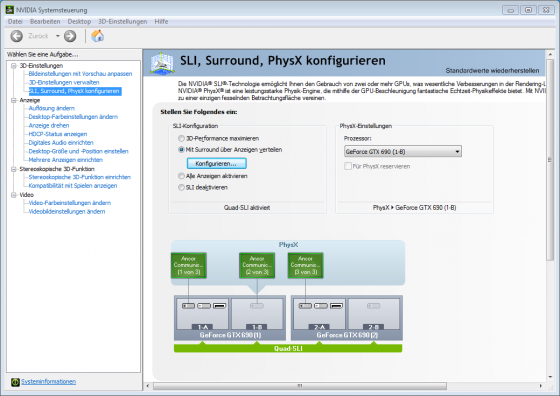
Task: Select the Ancor Communic (2 von 3) display
Action: click(x=257, y=265)
